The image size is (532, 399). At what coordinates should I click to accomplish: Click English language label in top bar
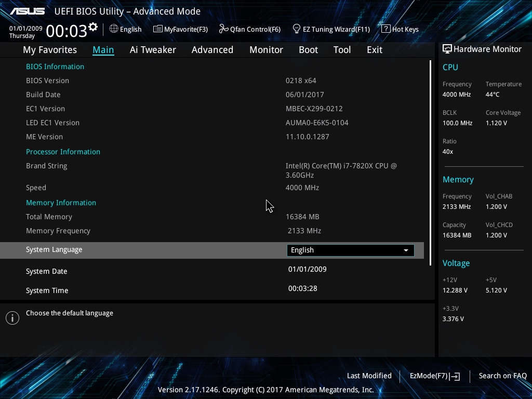[130, 29]
